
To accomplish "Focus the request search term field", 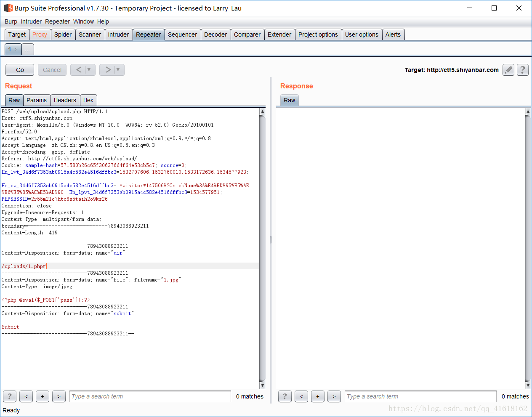I will [150, 396].
